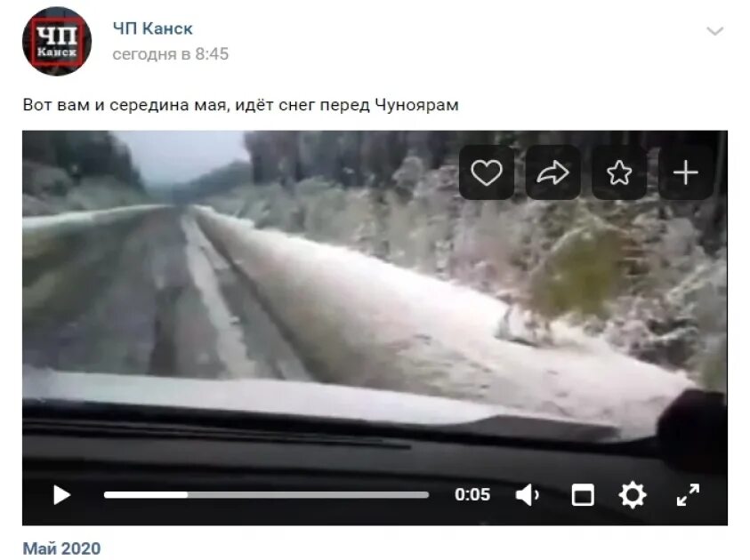Switch to the mini-player window mode icon

point(583,494)
